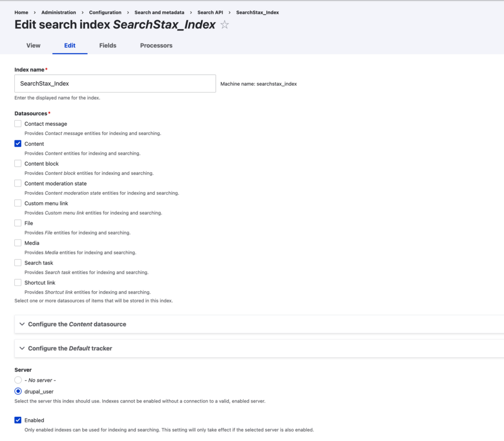Open Administration breadcrumb link
504x441 pixels.
tap(59, 12)
